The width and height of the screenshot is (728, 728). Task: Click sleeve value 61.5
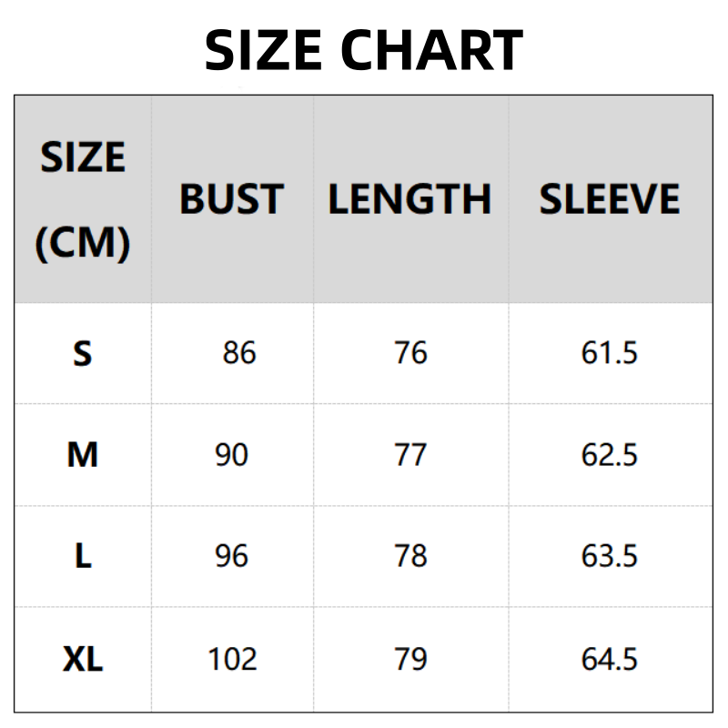click(610, 353)
